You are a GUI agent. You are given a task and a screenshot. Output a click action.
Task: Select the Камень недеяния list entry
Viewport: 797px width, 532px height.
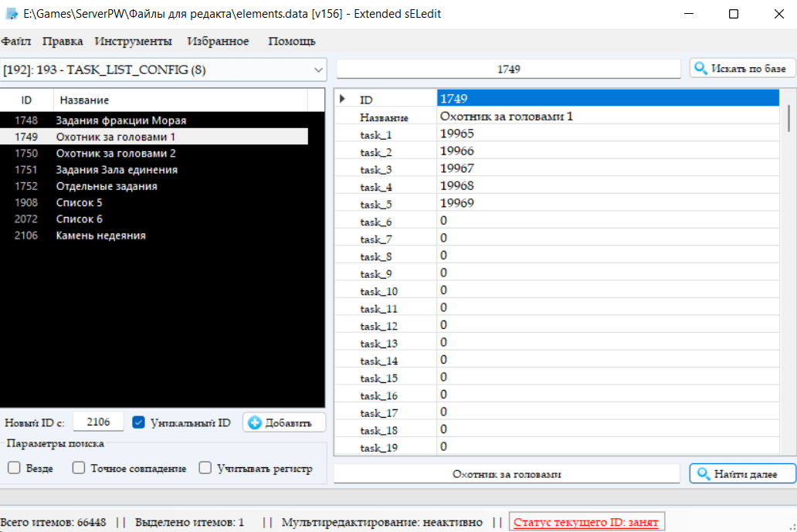pos(100,236)
